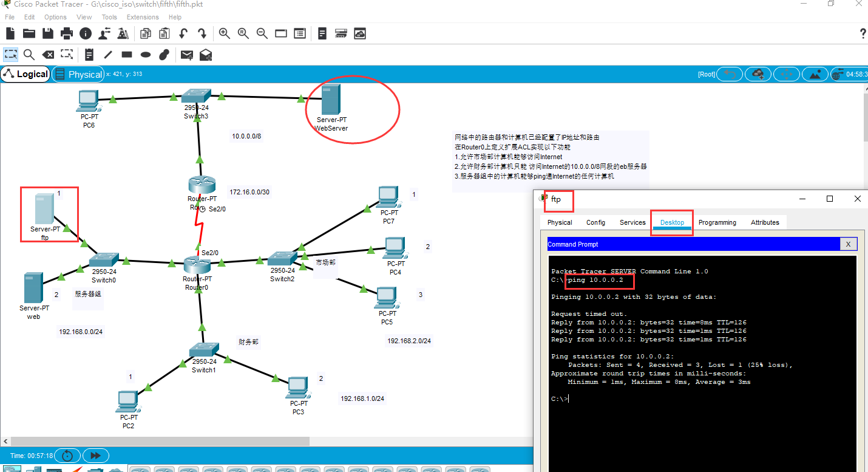Open the drawing palette window icon

(x=280, y=33)
